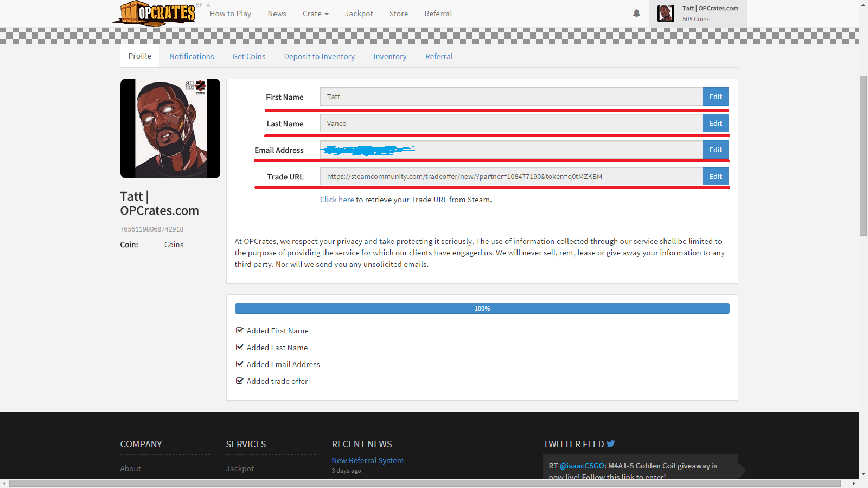Click the COMPANY footer heading
This screenshot has height=488, width=868.
tap(141, 444)
